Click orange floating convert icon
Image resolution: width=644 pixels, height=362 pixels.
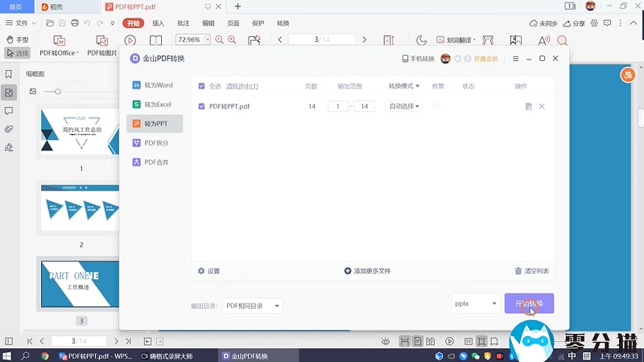[x=628, y=75]
